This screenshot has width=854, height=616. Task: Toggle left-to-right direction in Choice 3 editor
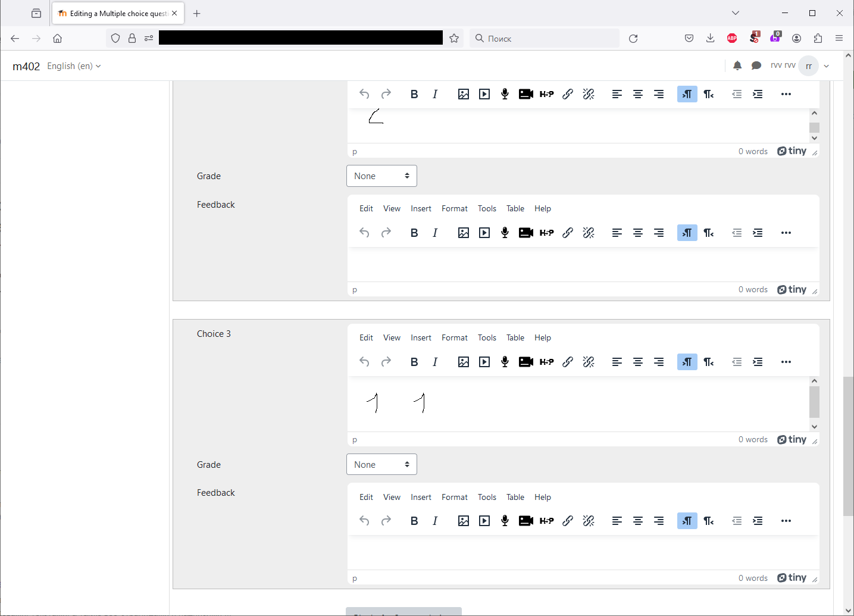tap(687, 362)
